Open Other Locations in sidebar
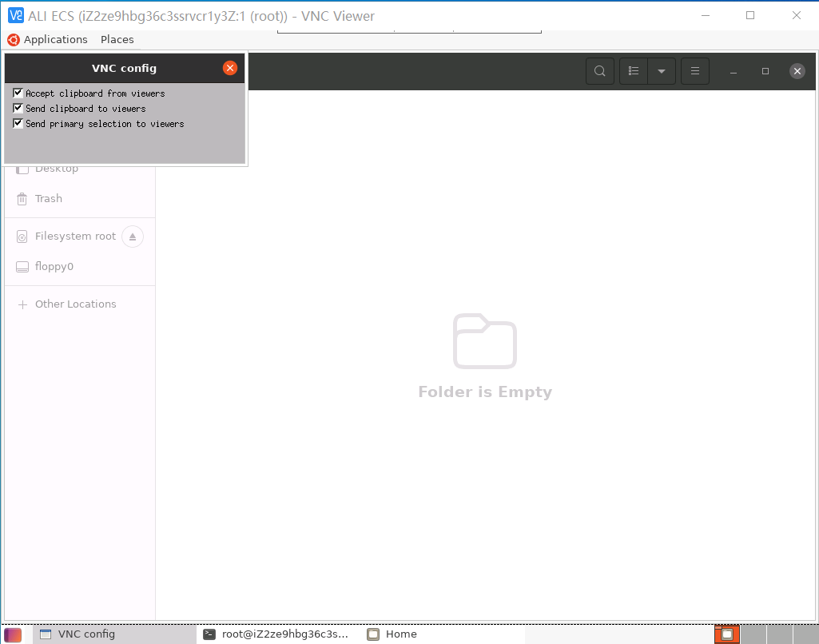819x644 pixels. coord(80,304)
